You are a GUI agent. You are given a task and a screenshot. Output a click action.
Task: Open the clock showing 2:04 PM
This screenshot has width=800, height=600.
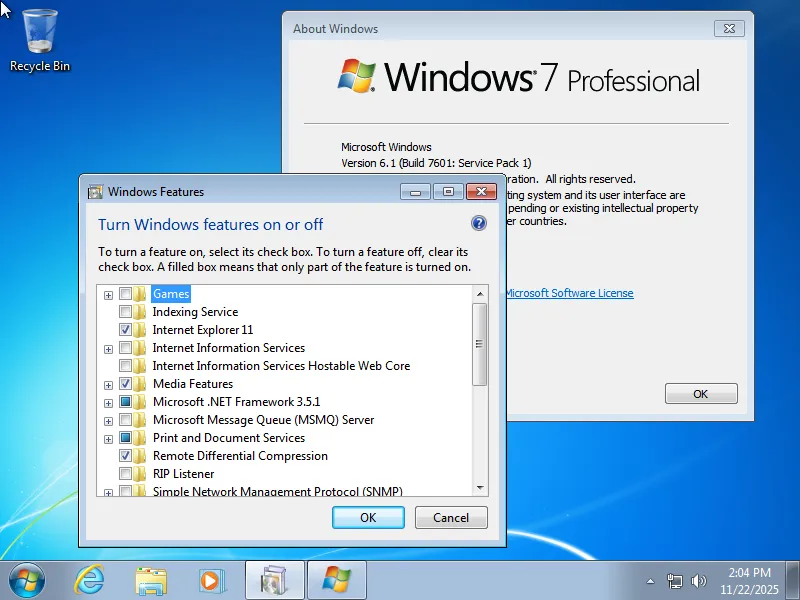tap(749, 581)
